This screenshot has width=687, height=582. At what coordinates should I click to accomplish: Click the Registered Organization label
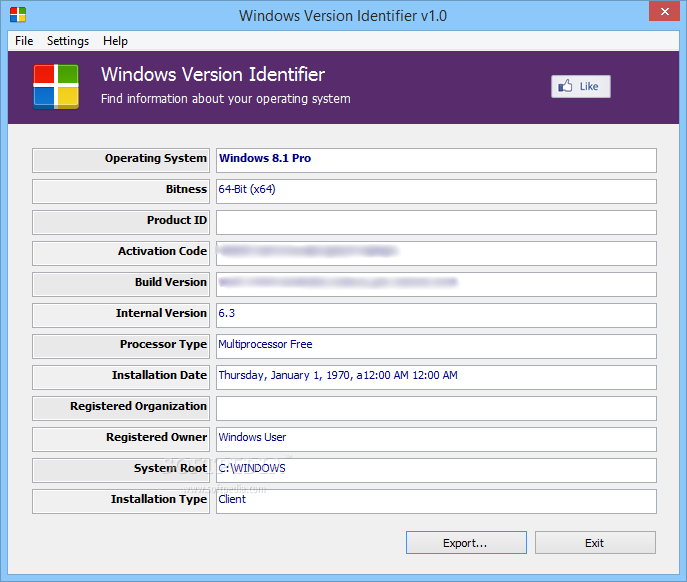pyautogui.click(x=121, y=408)
